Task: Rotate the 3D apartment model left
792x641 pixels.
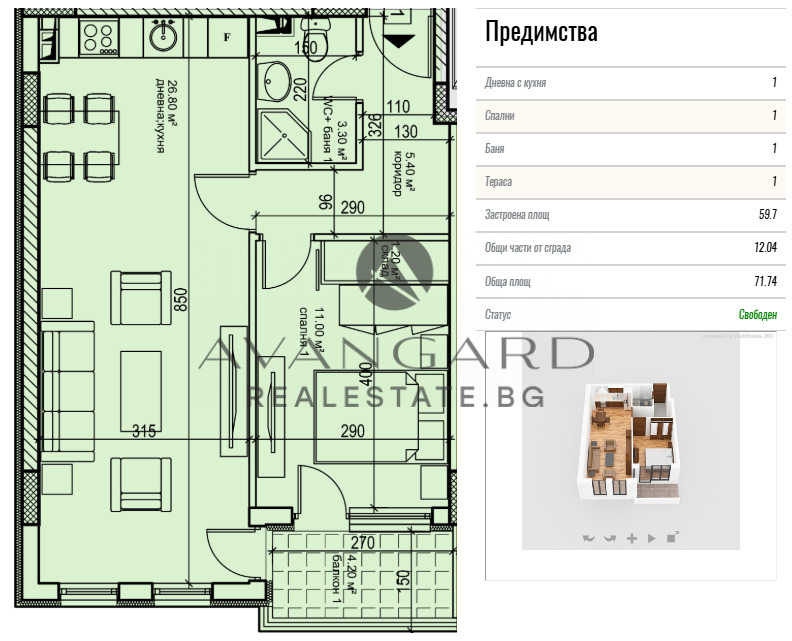Action: (588, 538)
